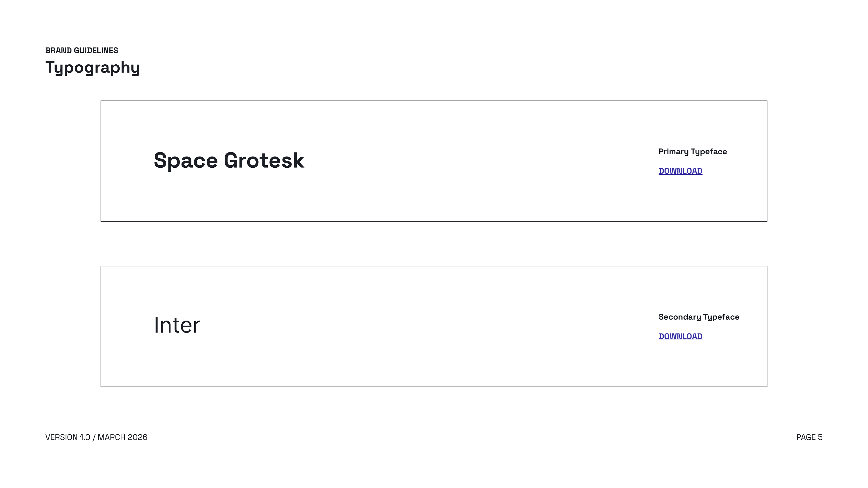
Task: Click the DOWNLOAD link under Secondary Typeface
Action: tap(680, 336)
